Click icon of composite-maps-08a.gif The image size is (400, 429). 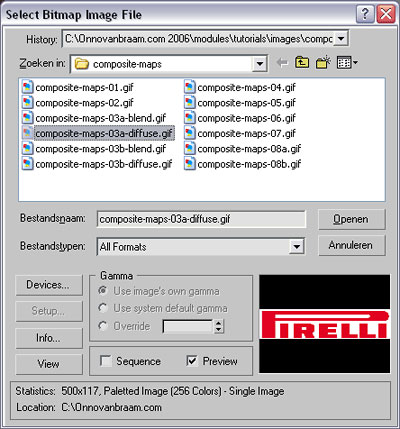tap(189, 149)
